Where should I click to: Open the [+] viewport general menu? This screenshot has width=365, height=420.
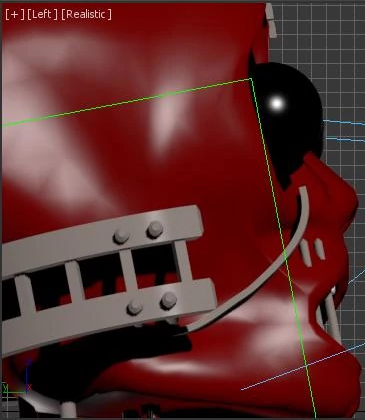pyautogui.click(x=15, y=14)
